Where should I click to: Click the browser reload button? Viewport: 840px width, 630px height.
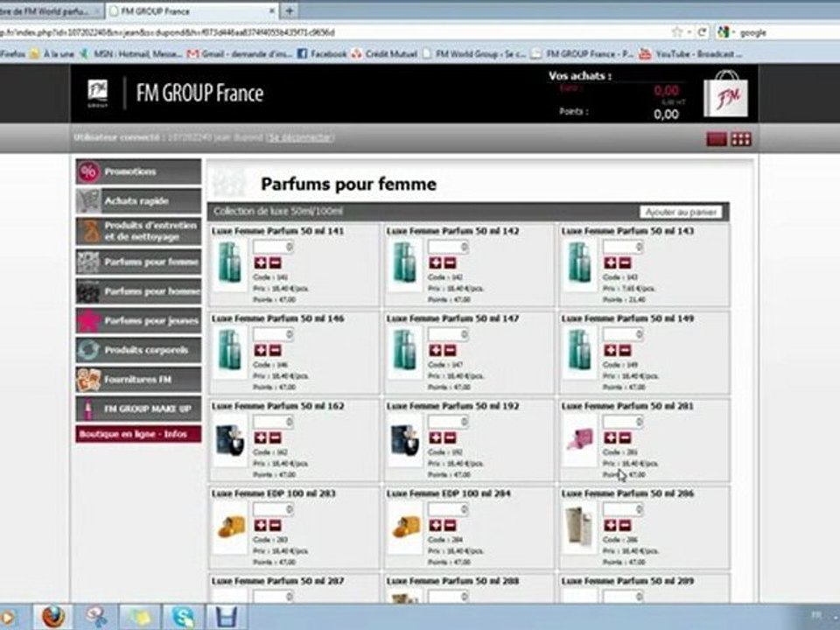coord(702,32)
